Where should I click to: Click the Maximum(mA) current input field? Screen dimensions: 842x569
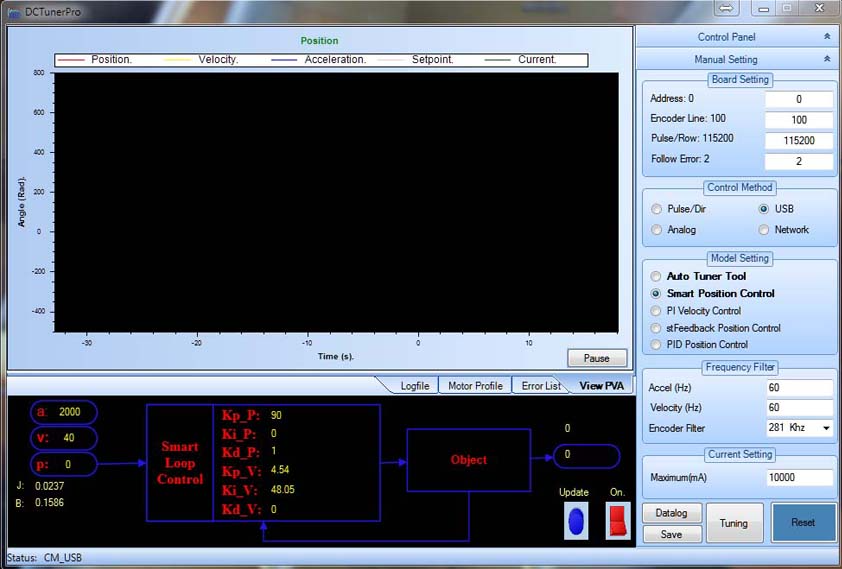(x=799, y=478)
